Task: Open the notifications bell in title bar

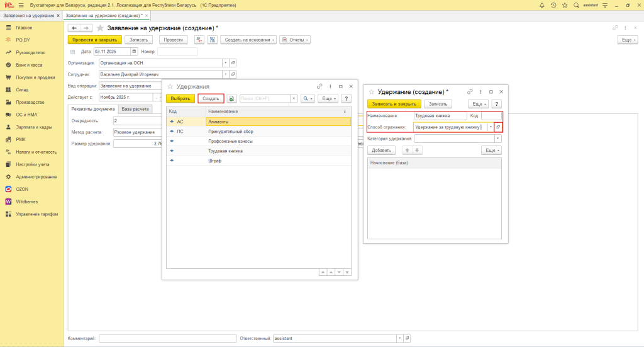Action: (542, 5)
